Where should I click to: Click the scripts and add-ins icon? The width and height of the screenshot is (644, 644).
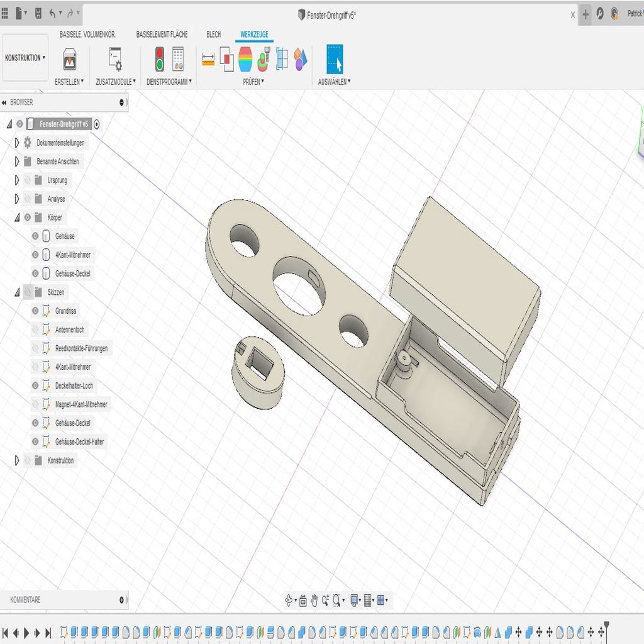click(x=115, y=60)
